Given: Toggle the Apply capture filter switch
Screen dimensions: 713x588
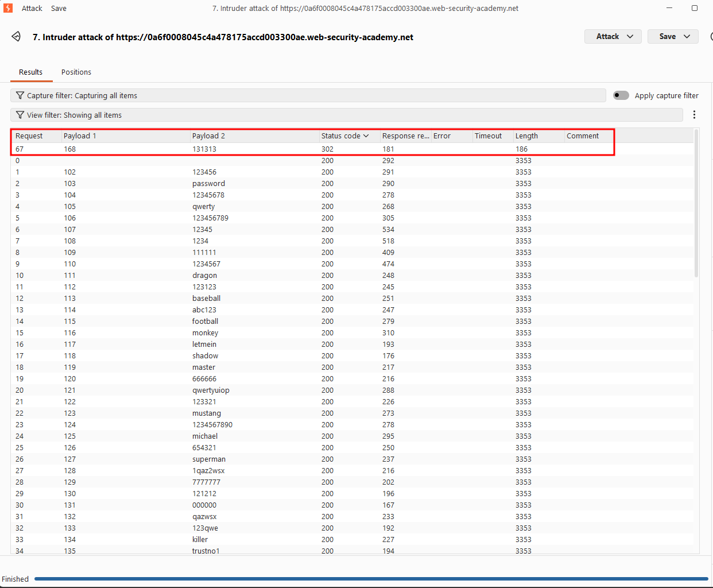Looking at the screenshot, I should [621, 95].
